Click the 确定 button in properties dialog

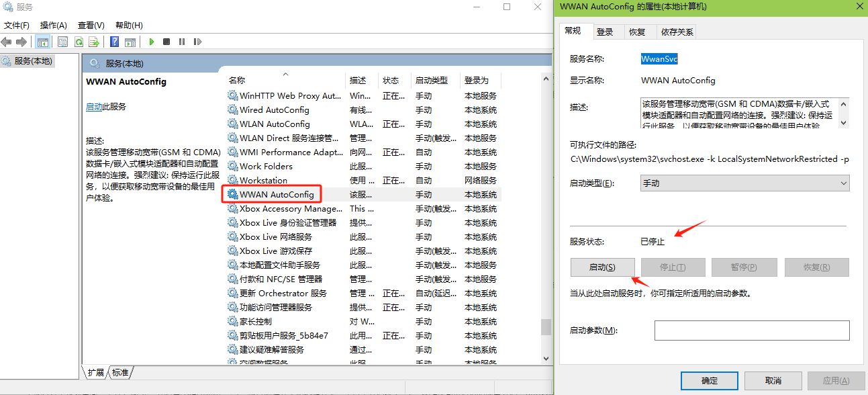710,380
